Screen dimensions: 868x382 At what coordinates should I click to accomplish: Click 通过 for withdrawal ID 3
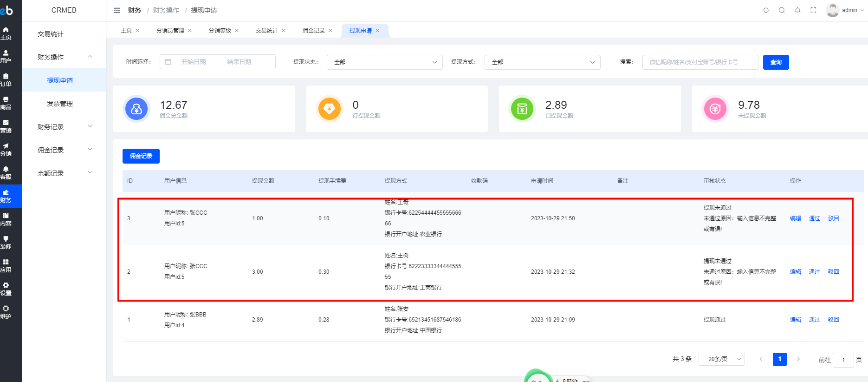pos(815,218)
